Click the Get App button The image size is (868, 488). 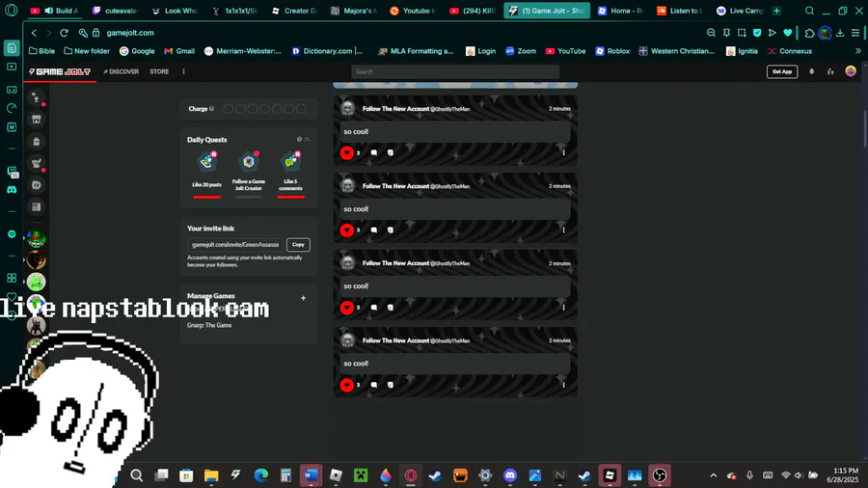(781, 71)
